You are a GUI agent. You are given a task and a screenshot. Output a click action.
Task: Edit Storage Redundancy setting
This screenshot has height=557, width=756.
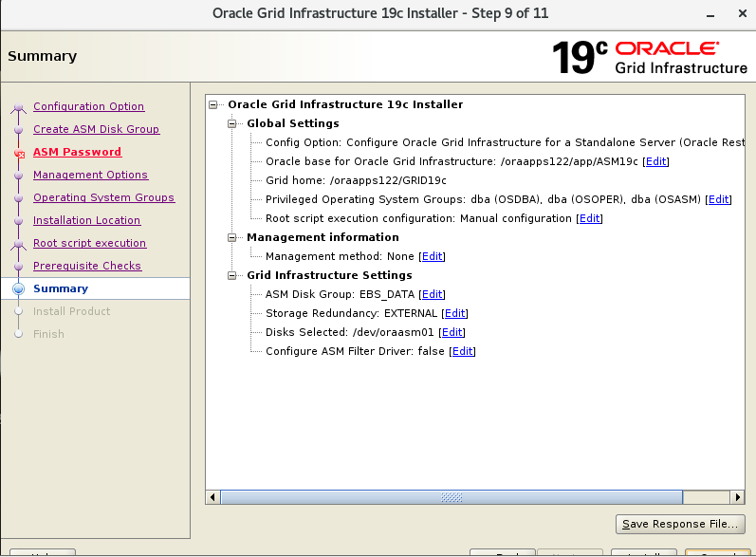click(x=454, y=313)
